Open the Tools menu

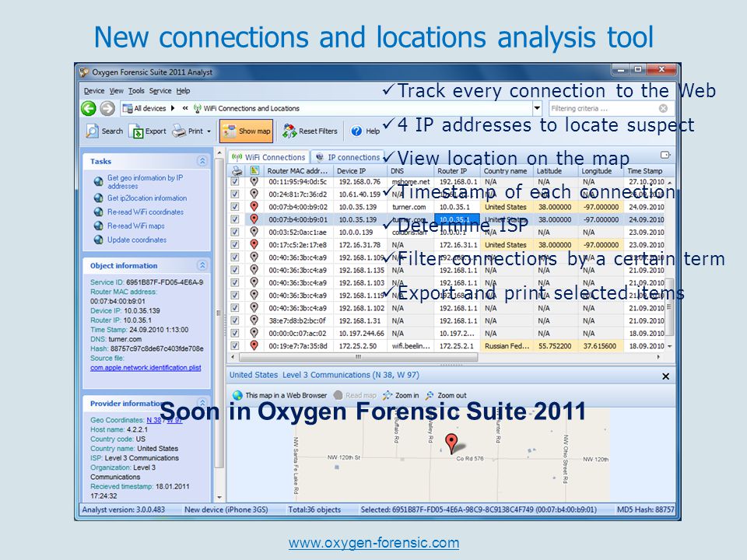(x=135, y=91)
